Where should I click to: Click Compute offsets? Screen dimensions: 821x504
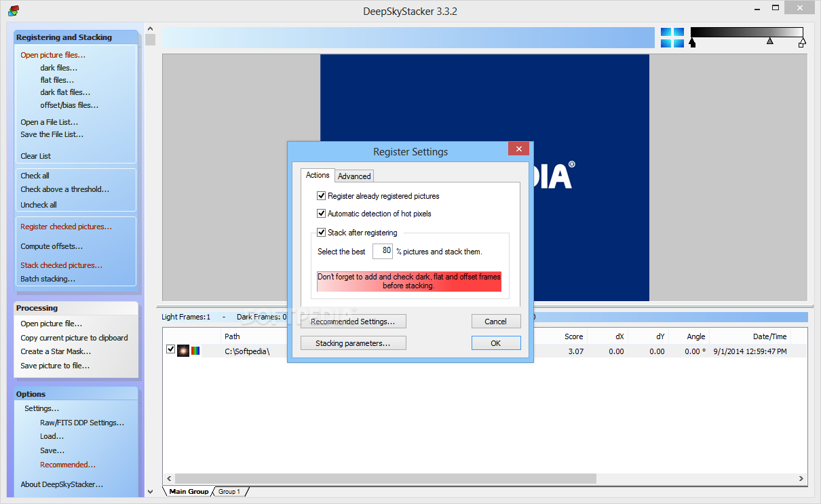pyautogui.click(x=52, y=246)
